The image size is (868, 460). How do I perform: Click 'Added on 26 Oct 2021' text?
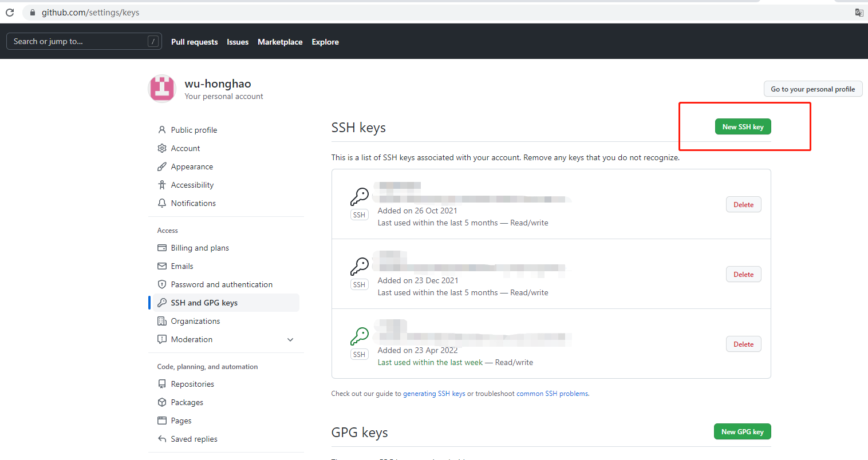coord(417,211)
